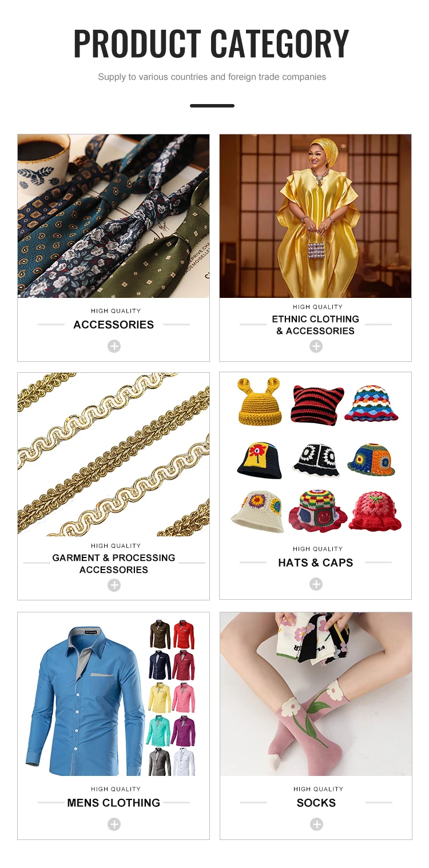Open Hats & Caps via plus icon
The image size is (429, 868).
tap(316, 584)
